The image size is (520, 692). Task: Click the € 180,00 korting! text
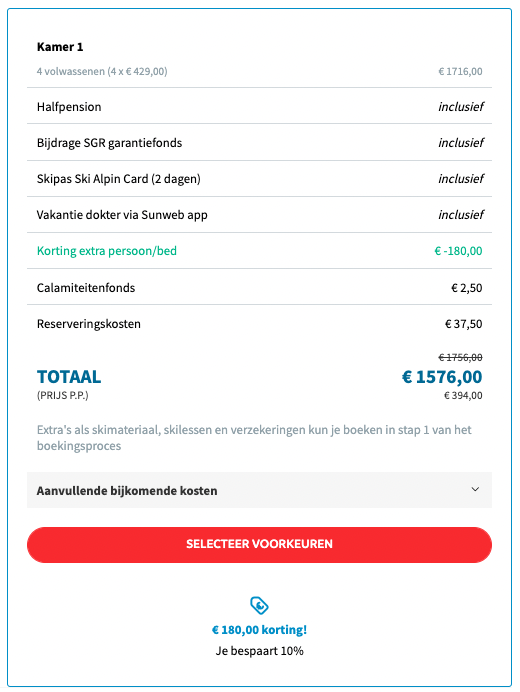[259, 630]
